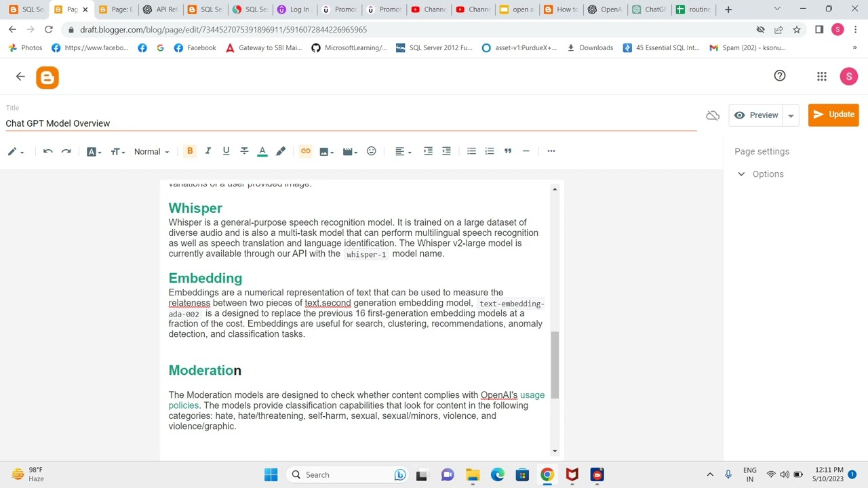
Task: Open the Photos bookmark
Action: (25, 48)
